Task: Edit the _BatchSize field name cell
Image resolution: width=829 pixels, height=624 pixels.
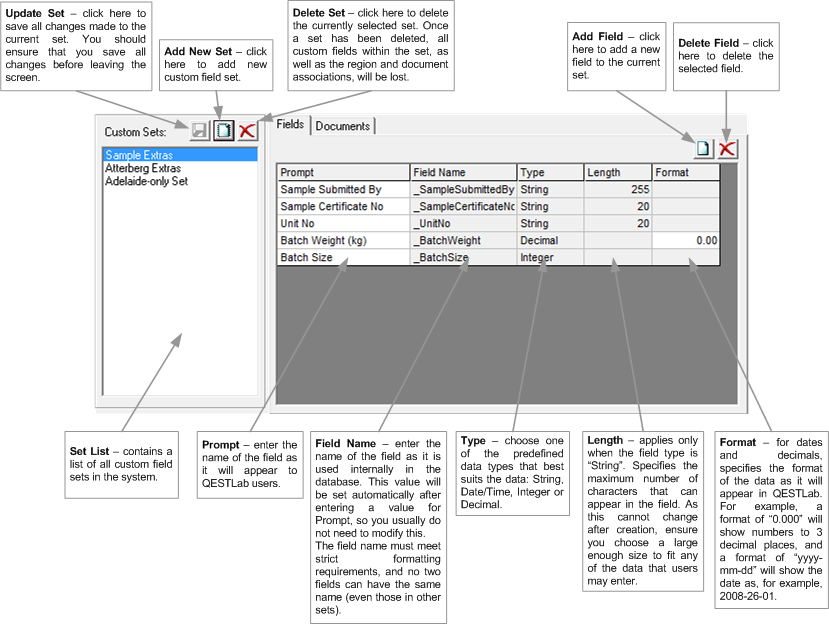Action: pyautogui.click(x=463, y=258)
